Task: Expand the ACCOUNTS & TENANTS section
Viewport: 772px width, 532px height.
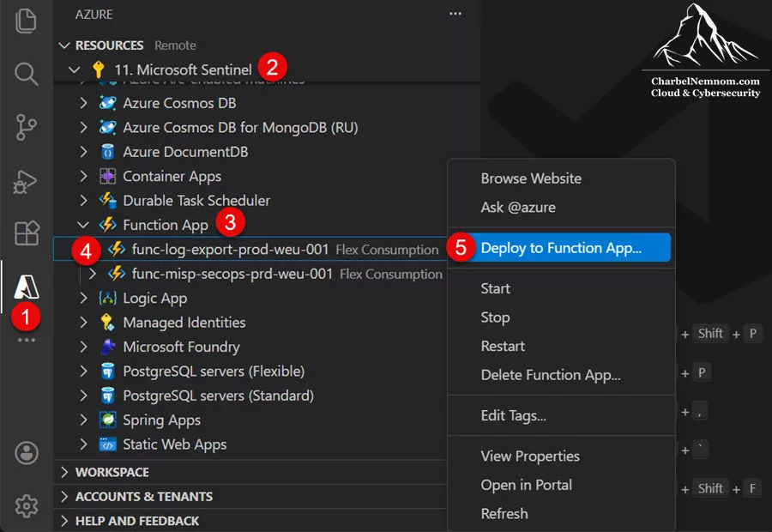Action: 64,497
